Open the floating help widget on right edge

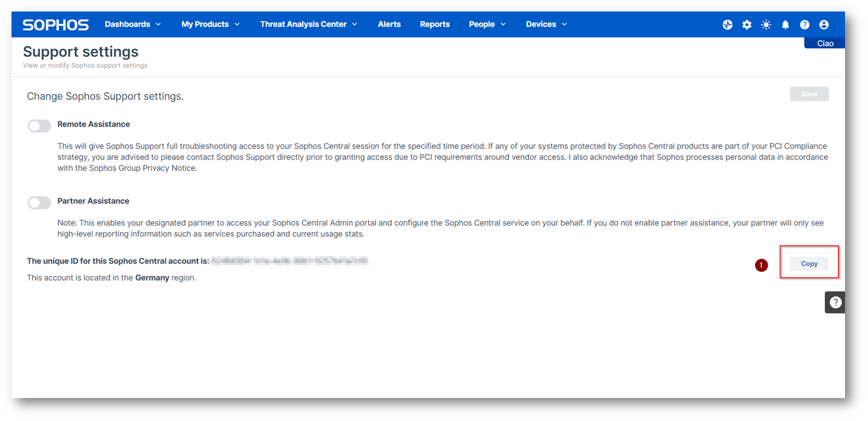(x=835, y=302)
